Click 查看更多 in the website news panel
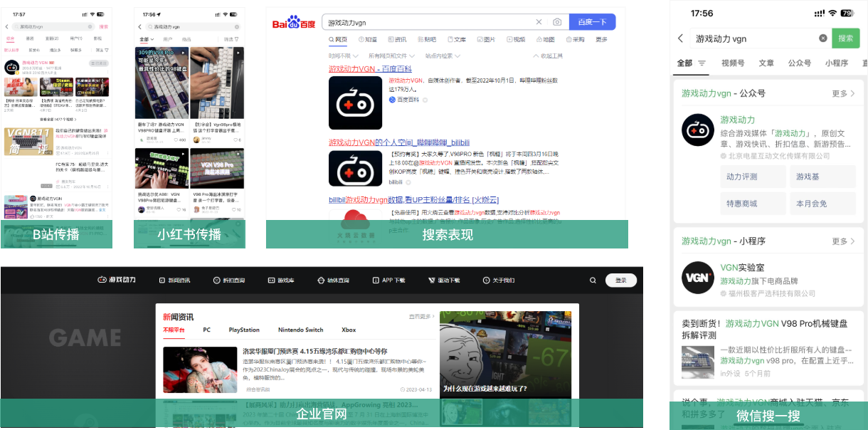Image resolution: width=868 pixels, height=430 pixels. [421, 316]
